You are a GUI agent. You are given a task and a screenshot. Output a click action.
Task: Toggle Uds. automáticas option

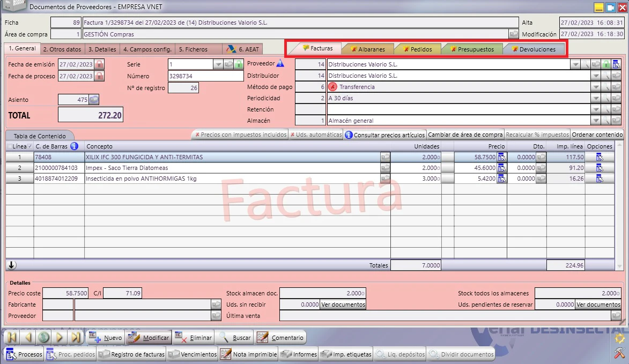tap(316, 135)
